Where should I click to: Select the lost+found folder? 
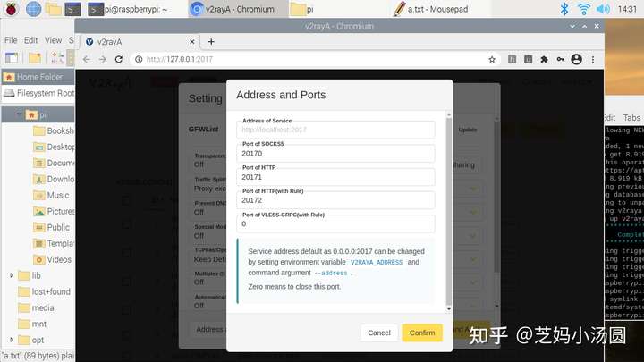(45, 291)
